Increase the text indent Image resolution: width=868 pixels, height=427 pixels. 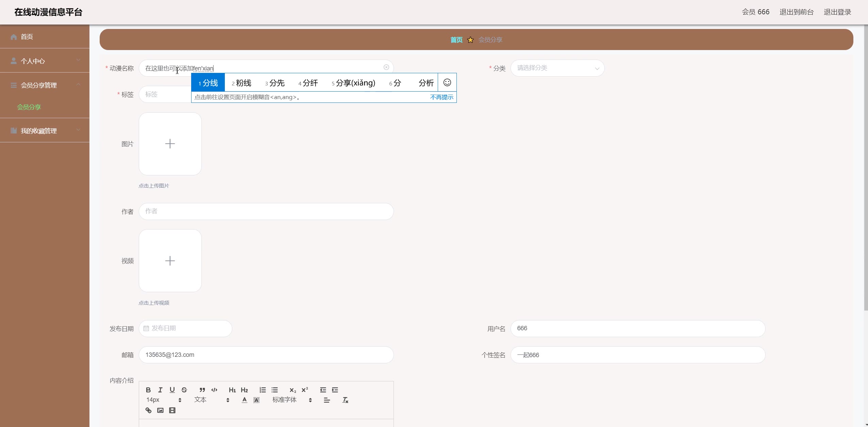click(335, 390)
